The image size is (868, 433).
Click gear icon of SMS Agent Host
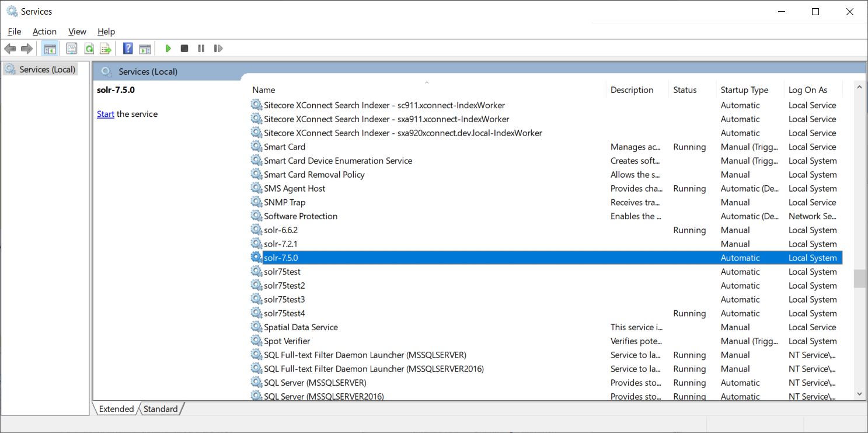tap(256, 188)
